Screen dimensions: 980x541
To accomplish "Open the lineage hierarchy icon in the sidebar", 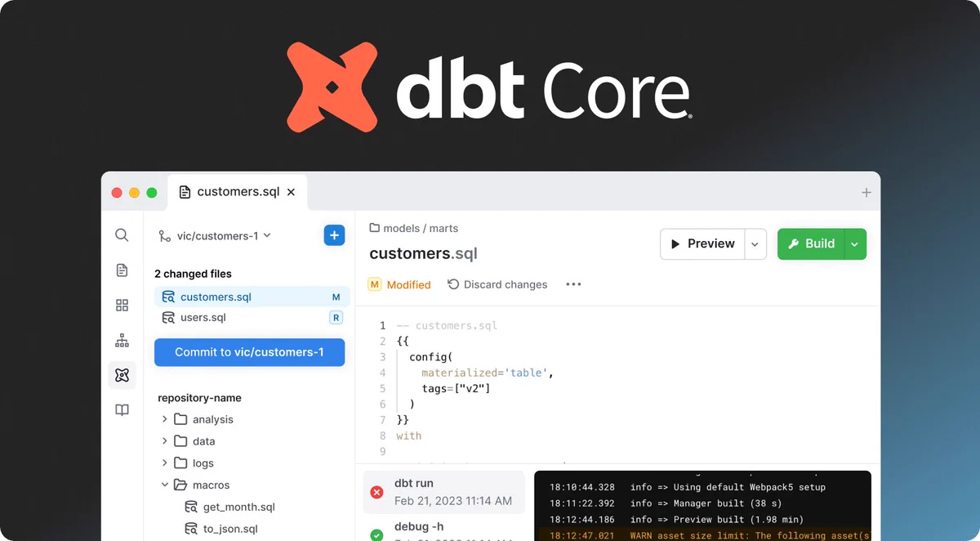I will pyautogui.click(x=122, y=340).
